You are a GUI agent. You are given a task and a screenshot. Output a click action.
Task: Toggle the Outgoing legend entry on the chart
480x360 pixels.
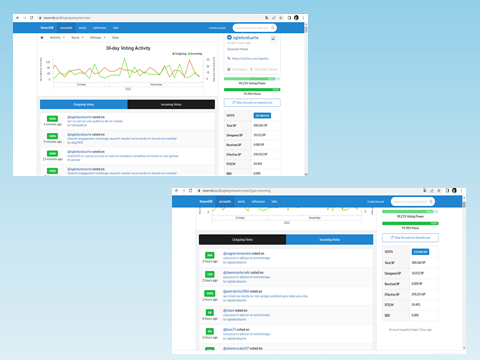coord(179,54)
